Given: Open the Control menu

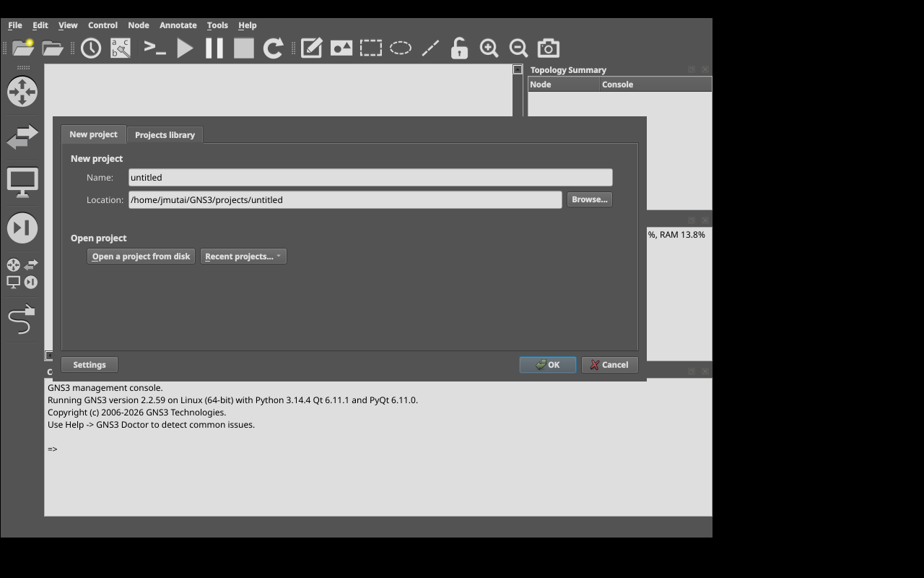Looking at the screenshot, I should [x=103, y=25].
